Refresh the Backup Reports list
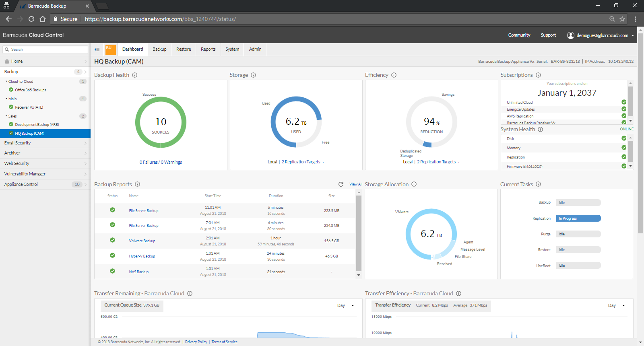The width and height of the screenshot is (644, 346). coord(341,184)
